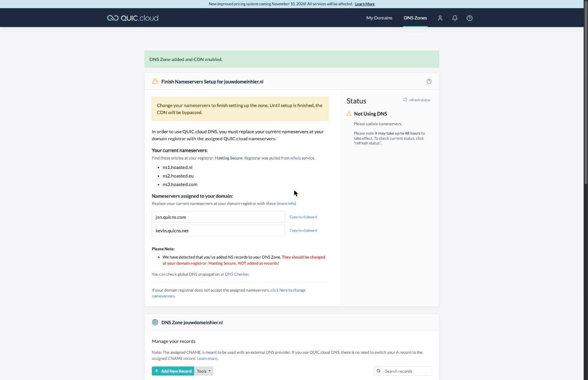
Task: Select ns3.hoasted.com nameserver text
Action: [180, 184]
